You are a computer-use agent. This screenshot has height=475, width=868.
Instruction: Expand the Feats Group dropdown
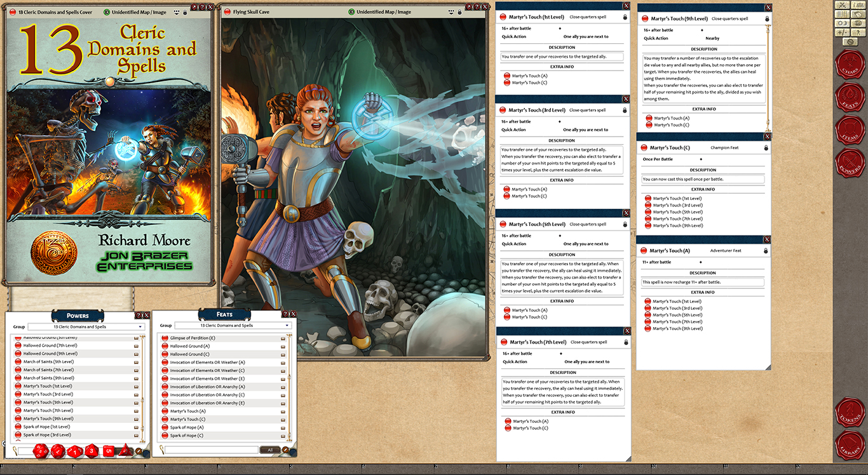point(287,325)
